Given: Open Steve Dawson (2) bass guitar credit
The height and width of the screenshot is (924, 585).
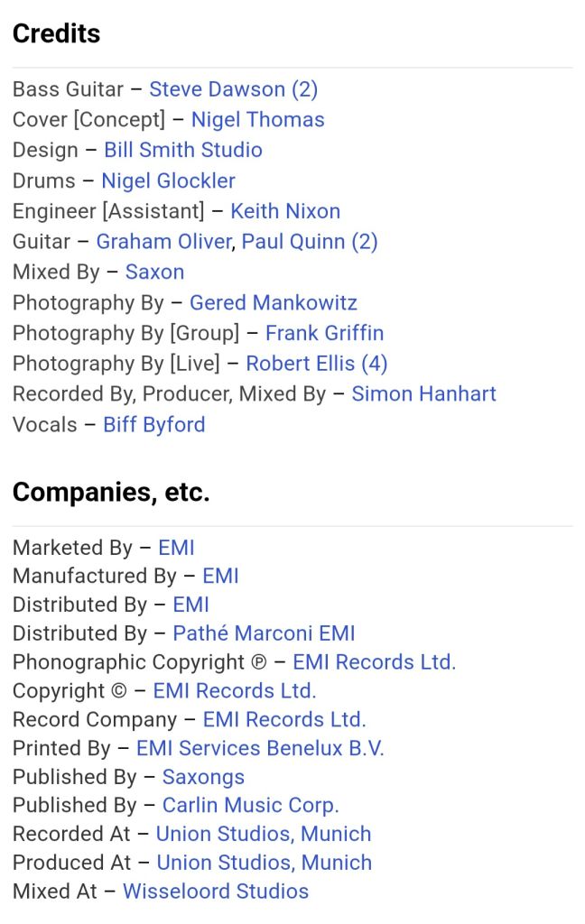Looking at the screenshot, I should coord(234,89).
